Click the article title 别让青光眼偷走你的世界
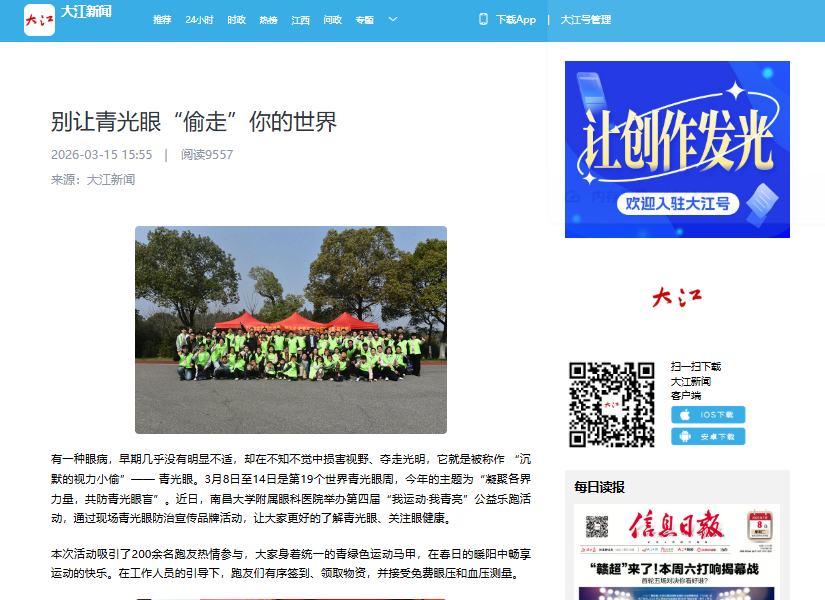The width and height of the screenshot is (825, 600). (194, 122)
